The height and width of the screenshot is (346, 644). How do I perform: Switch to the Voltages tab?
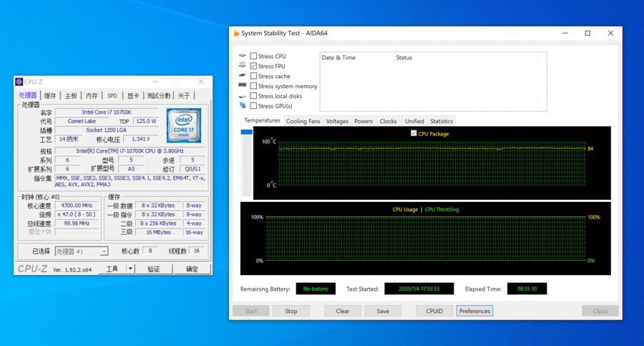tap(337, 121)
